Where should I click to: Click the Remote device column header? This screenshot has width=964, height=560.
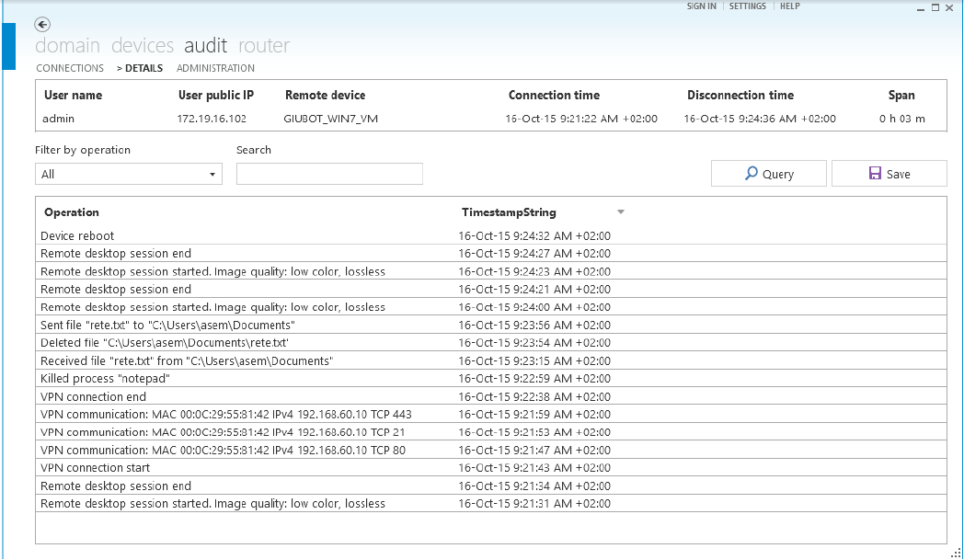pos(326,96)
